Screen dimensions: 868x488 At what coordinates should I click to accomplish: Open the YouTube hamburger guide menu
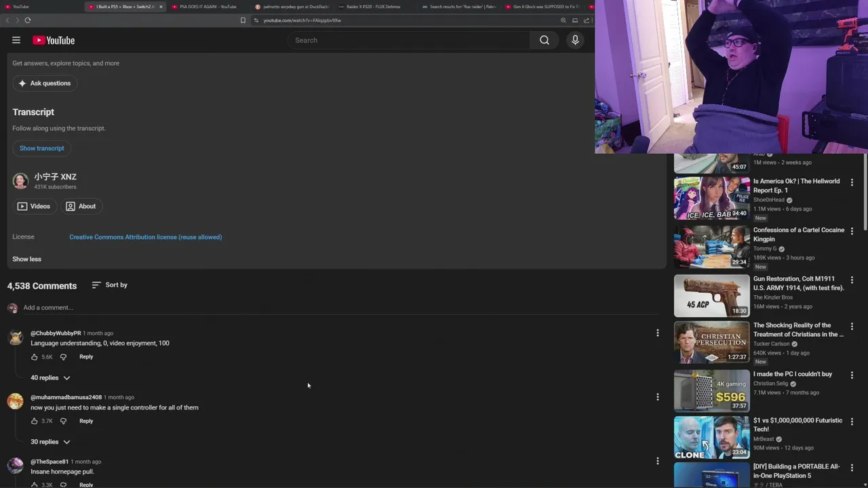(16, 40)
